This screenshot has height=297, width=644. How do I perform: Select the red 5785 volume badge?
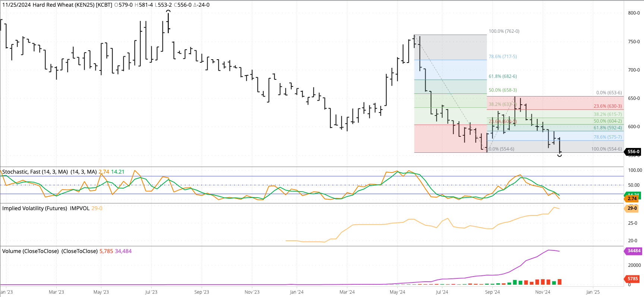tap(632, 278)
